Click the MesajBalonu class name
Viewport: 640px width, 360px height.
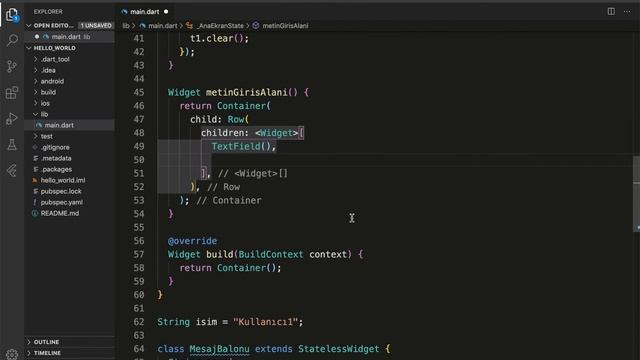(219, 349)
